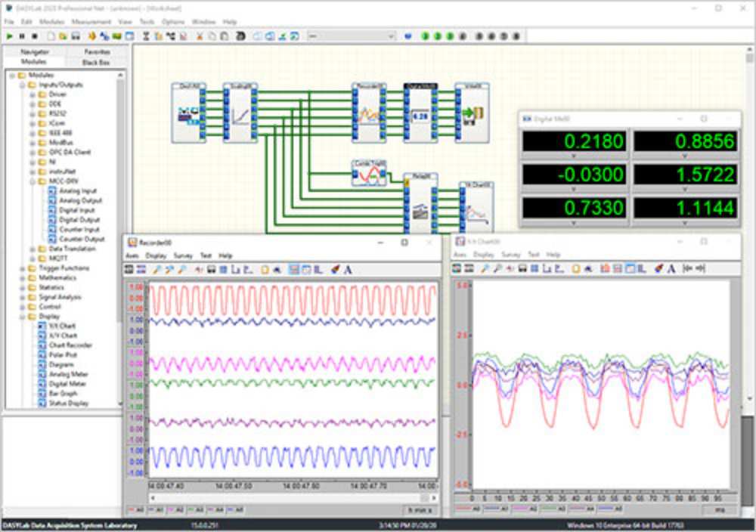
Task: Click the 0.2180 digital meter display
Action: point(574,141)
